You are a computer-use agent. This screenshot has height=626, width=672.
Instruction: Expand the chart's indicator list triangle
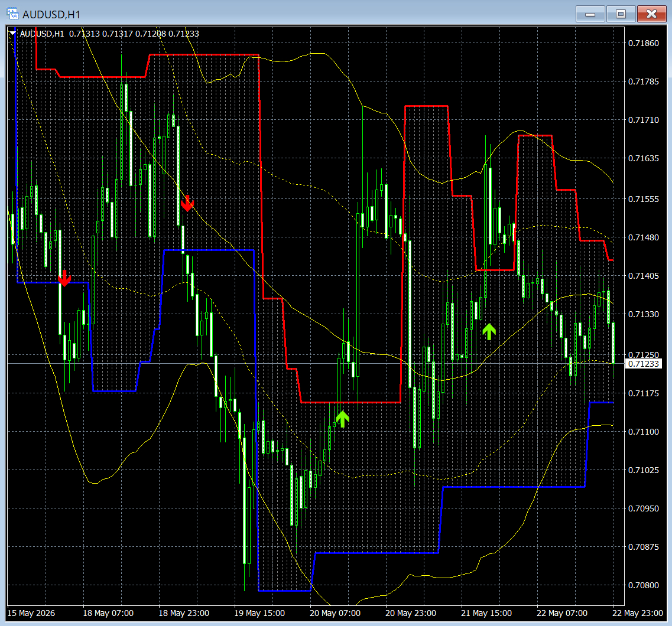point(12,33)
